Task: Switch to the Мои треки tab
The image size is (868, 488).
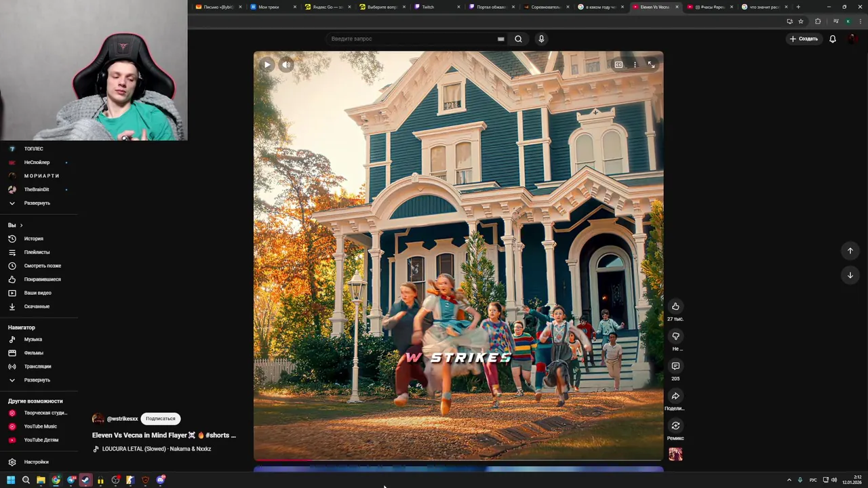Action: pyautogui.click(x=273, y=7)
